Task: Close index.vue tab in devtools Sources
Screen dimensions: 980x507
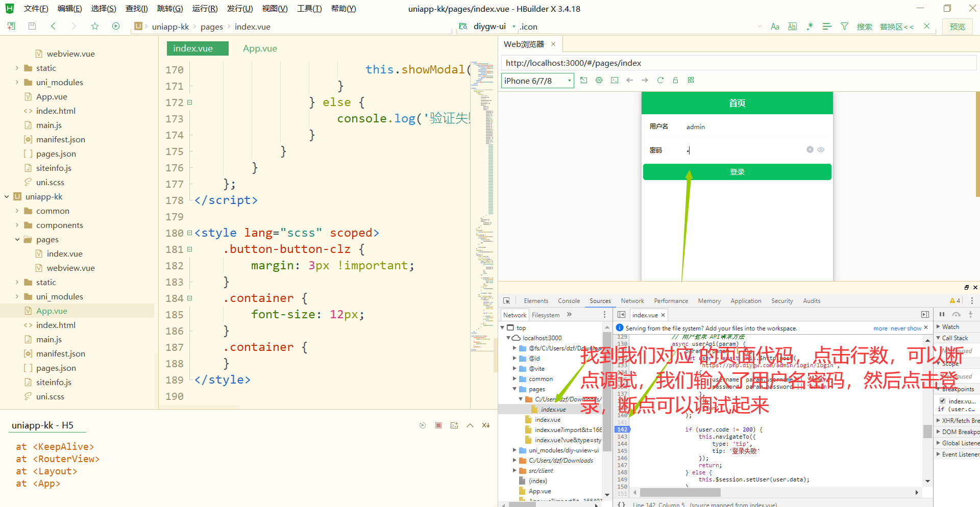Action: click(x=663, y=315)
